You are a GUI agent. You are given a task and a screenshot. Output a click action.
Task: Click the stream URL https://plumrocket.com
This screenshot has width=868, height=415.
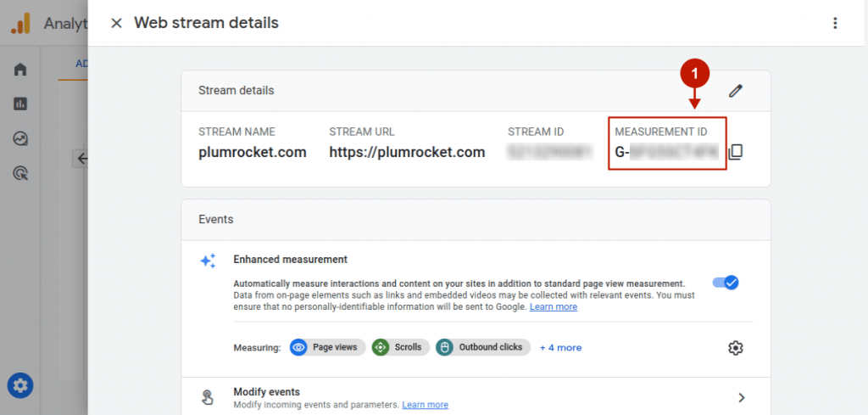click(x=407, y=153)
